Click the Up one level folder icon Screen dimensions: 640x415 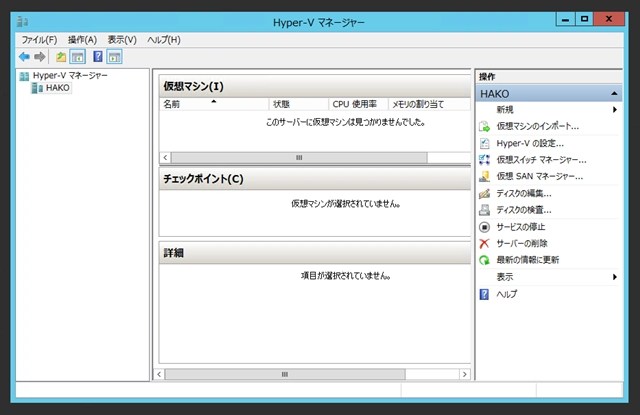click(61, 57)
